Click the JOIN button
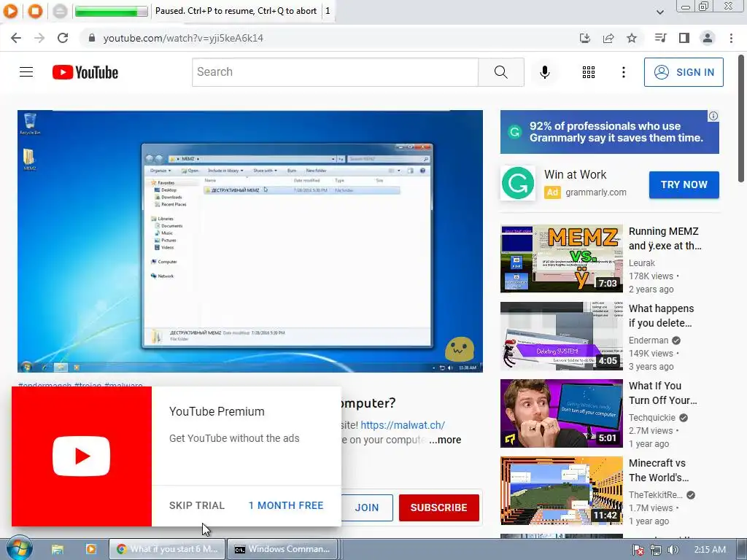Image resolution: width=747 pixels, height=560 pixels. click(x=366, y=507)
